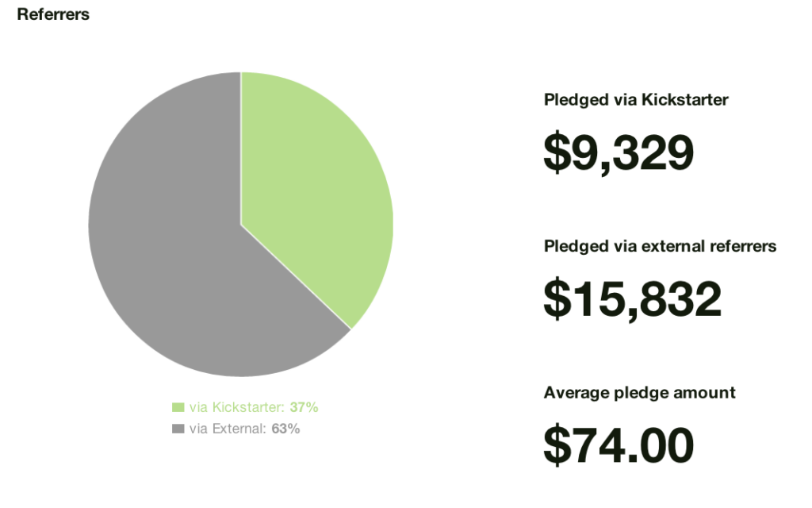This screenshot has height=508, width=812.
Task: Click the 63% legend value
Action: (x=285, y=429)
